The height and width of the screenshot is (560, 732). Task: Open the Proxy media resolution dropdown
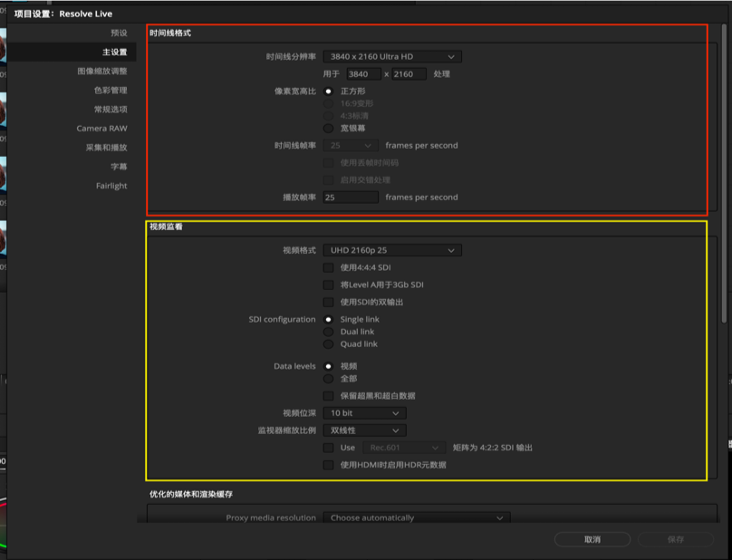point(415,517)
